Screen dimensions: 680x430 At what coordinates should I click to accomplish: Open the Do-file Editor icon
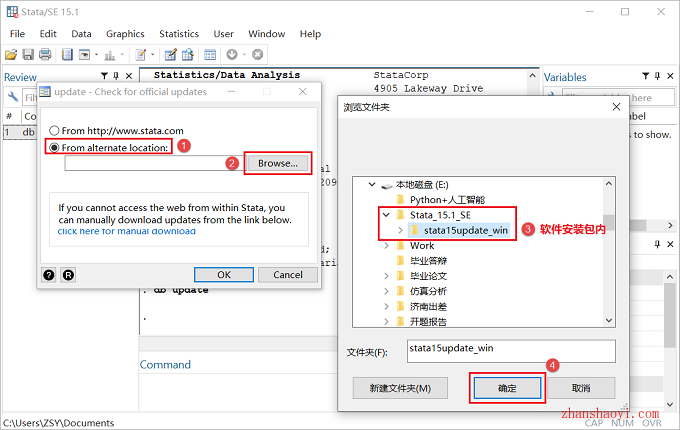tap(141, 55)
